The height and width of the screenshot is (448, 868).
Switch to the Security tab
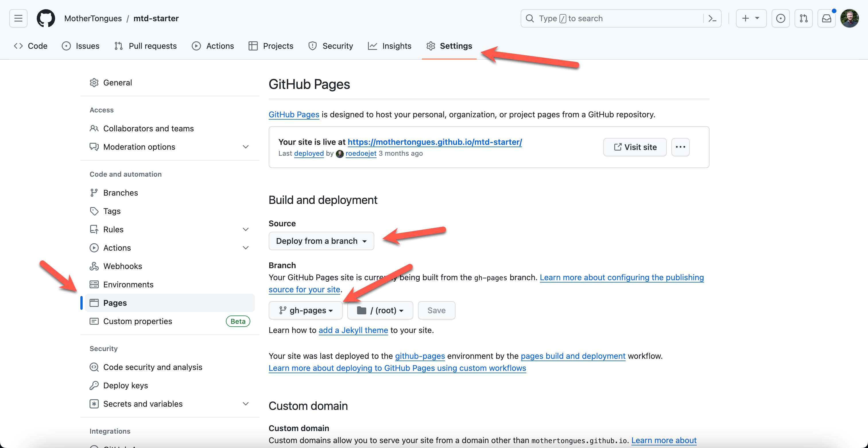tap(331, 46)
